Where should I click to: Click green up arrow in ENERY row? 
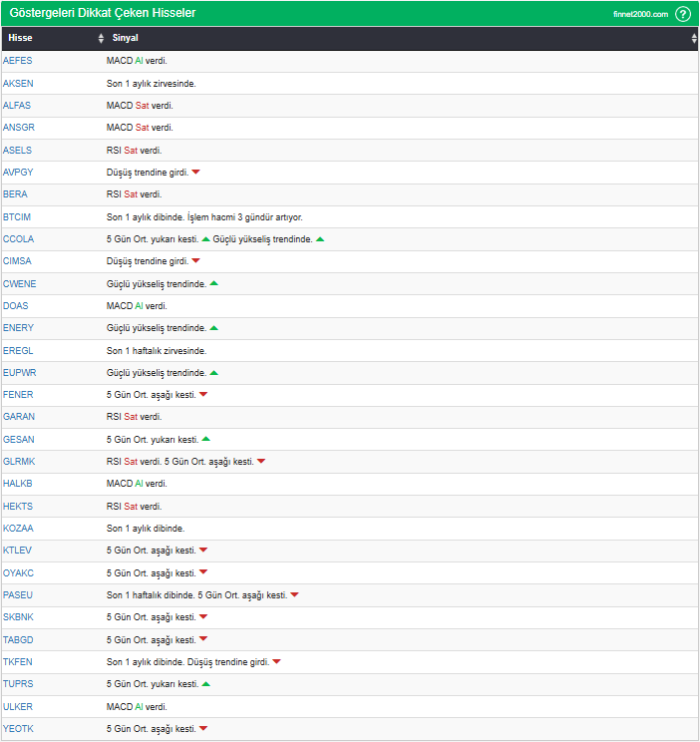214,327
